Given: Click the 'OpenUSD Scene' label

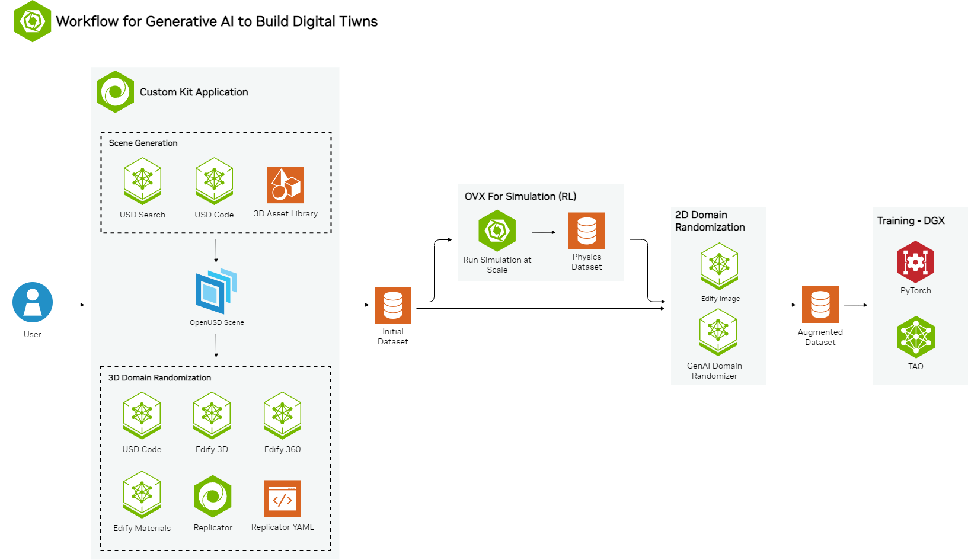Looking at the screenshot, I should click(x=217, y=322).
